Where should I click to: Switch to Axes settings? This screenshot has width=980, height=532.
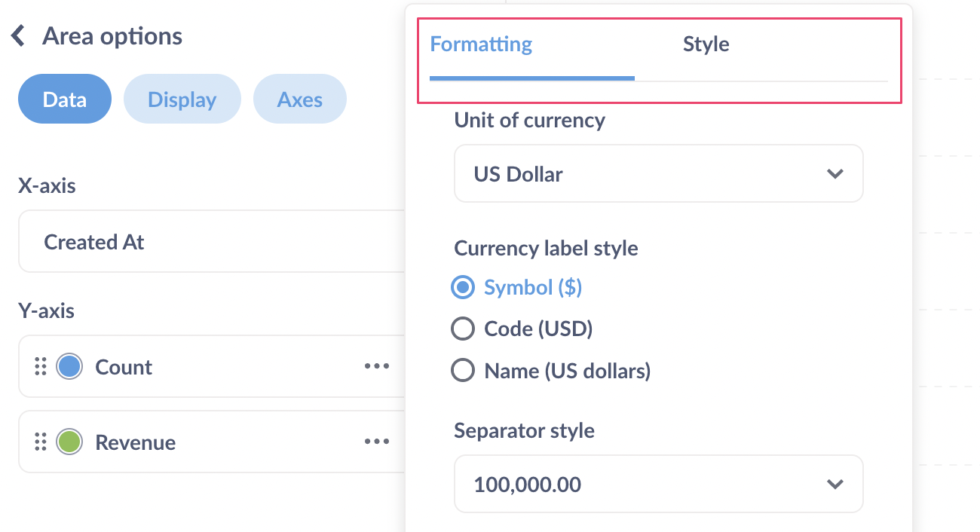tap(299, 99)
